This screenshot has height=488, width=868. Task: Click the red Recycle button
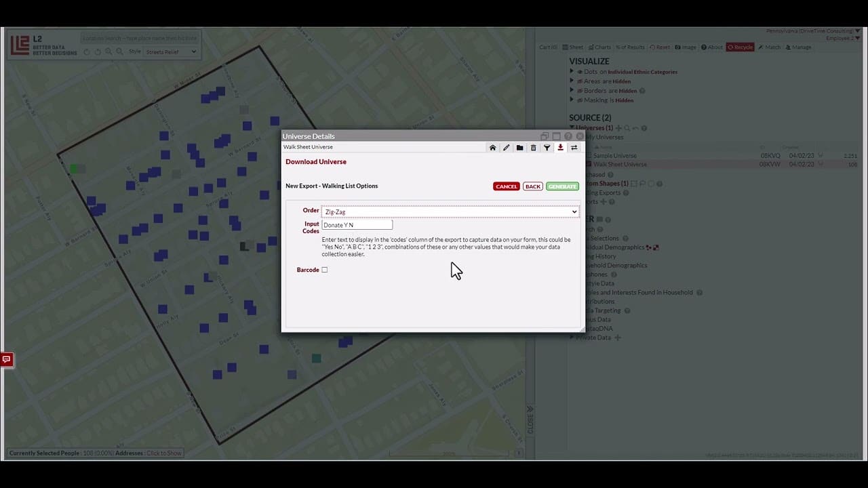741,47
